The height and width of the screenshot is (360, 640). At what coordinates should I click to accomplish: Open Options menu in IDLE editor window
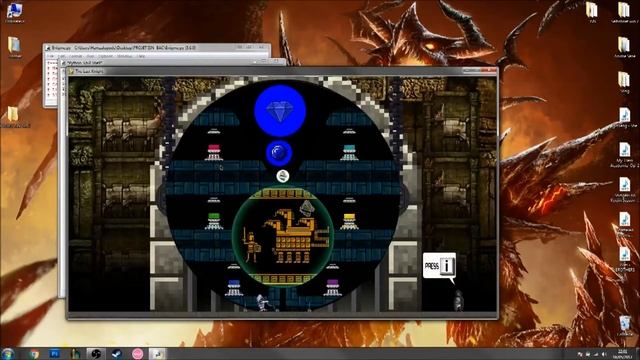105,56
